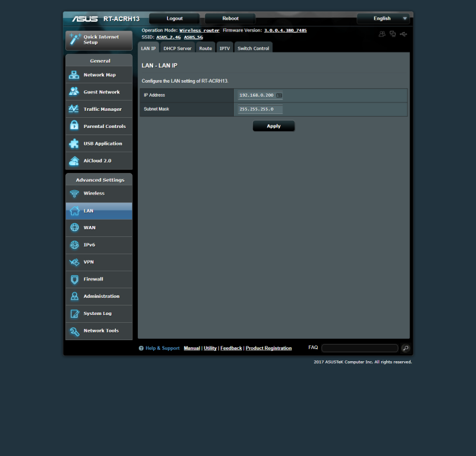Open the IPTV tab
476x456 pixels.
click(224, 48)
